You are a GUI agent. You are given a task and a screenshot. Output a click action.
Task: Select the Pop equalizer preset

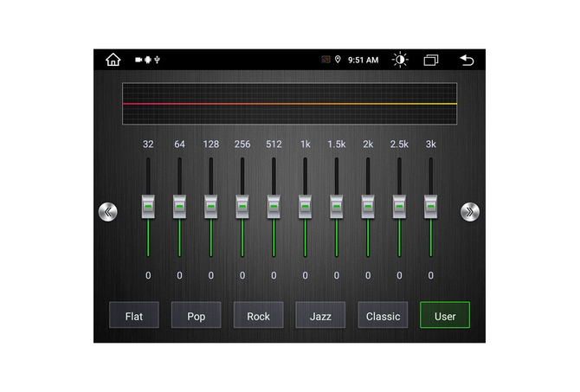197,316
